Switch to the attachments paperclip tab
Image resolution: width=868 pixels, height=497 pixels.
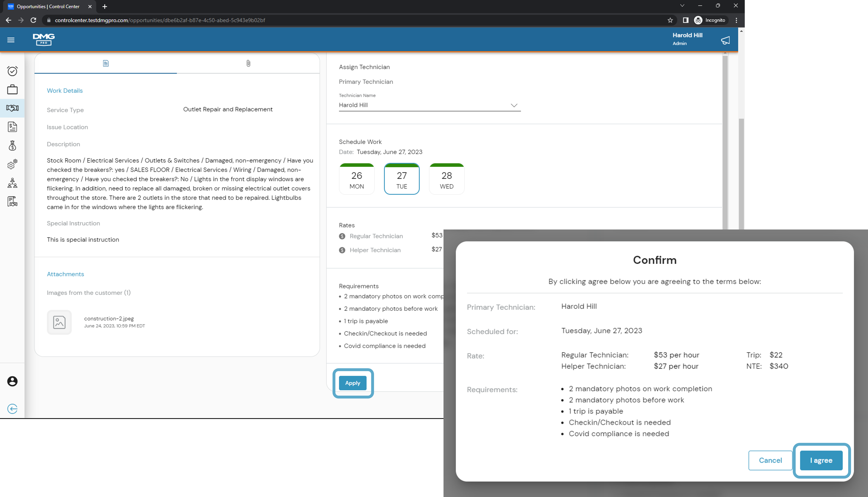248,63
